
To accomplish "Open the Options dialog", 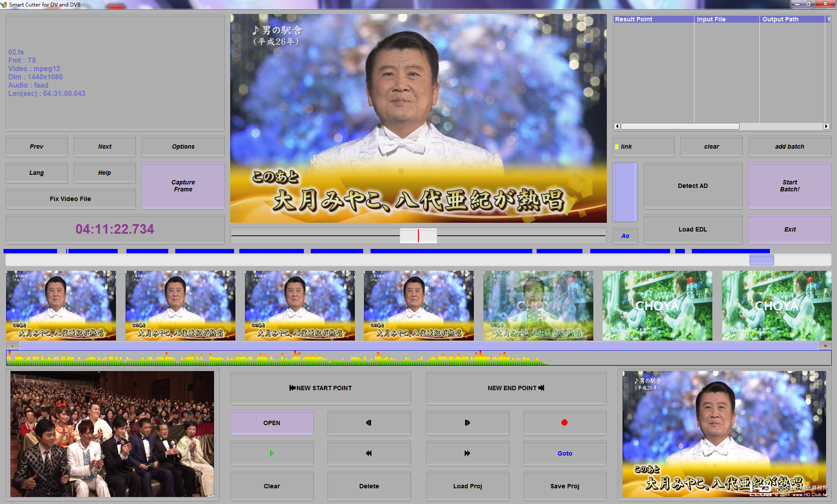I will click(x=183, y=146).
